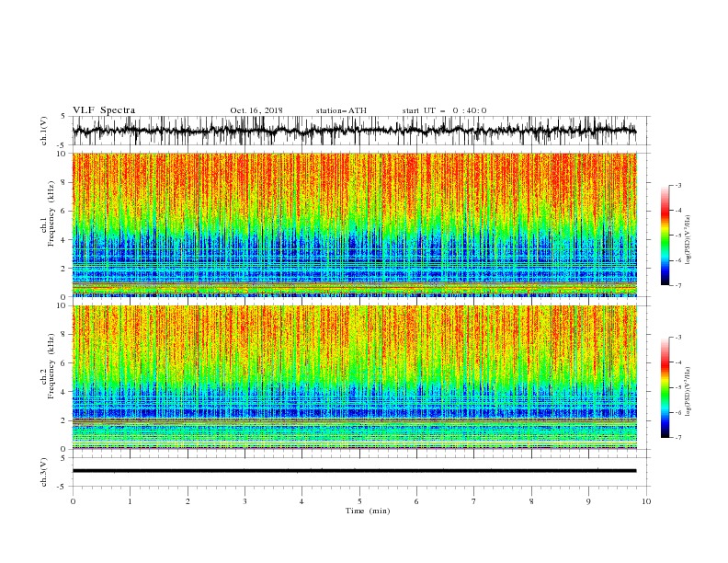Click time axis tick label "9"
728x563 pixels.
[x=588, y=501]
